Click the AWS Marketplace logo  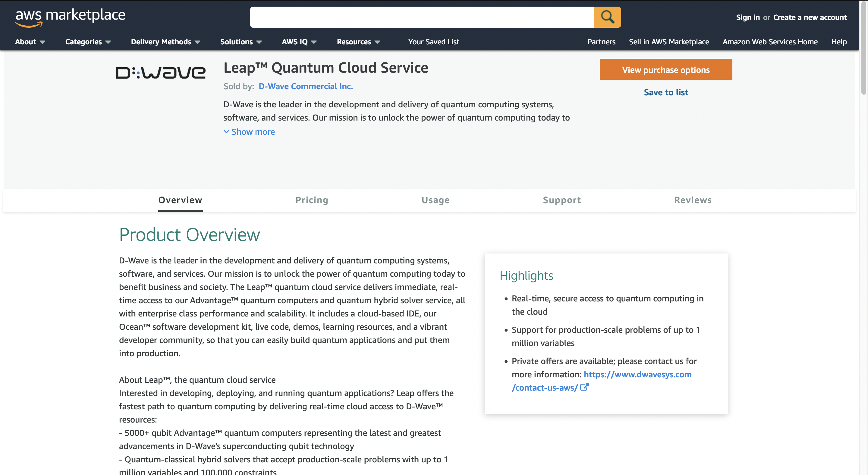coord(70,17)
